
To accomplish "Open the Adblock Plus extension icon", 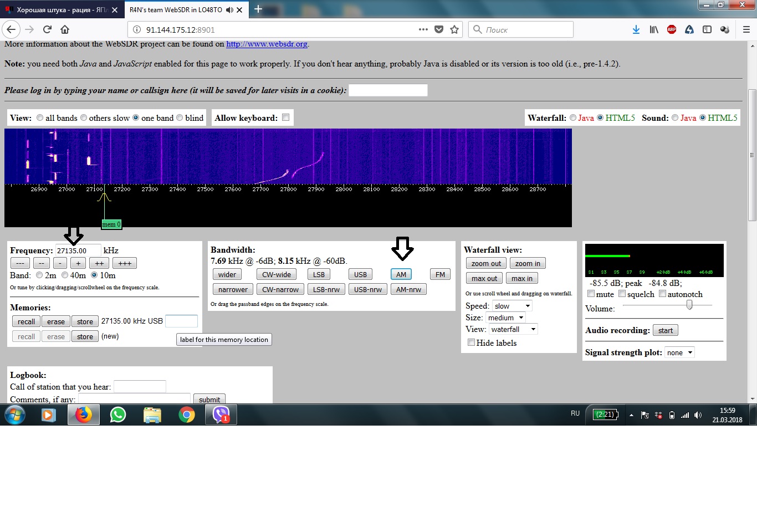I will (x=672, y=29).
